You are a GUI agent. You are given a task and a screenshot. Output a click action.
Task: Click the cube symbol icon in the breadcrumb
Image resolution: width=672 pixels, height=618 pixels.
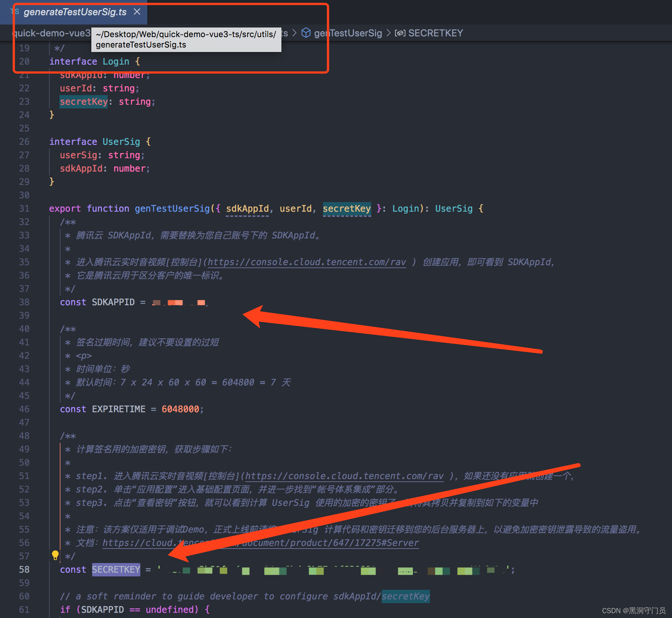pyautogui.click(x=306, y=33)
